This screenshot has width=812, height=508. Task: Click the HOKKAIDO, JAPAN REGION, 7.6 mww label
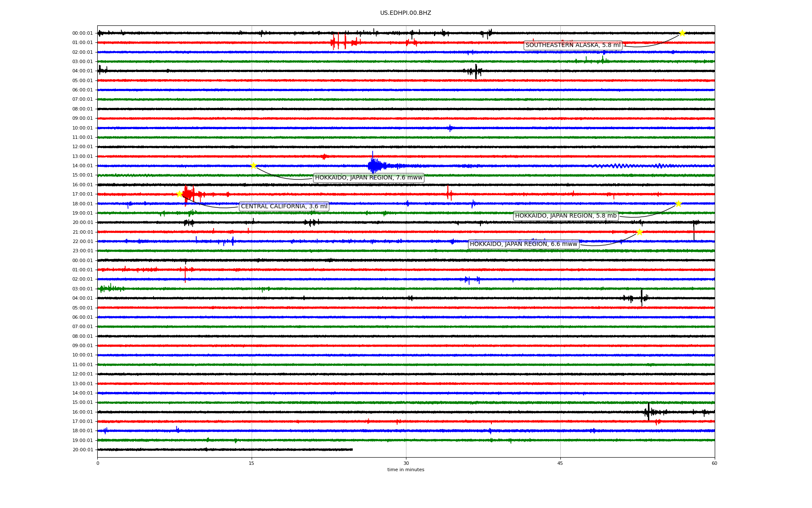coord(368,178)
